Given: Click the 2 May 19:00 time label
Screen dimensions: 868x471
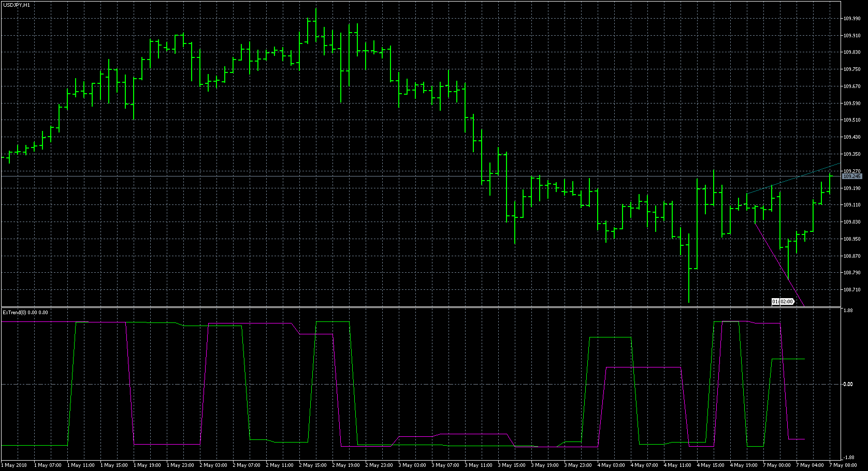Looking at the screenshot, I should point(346,465).
